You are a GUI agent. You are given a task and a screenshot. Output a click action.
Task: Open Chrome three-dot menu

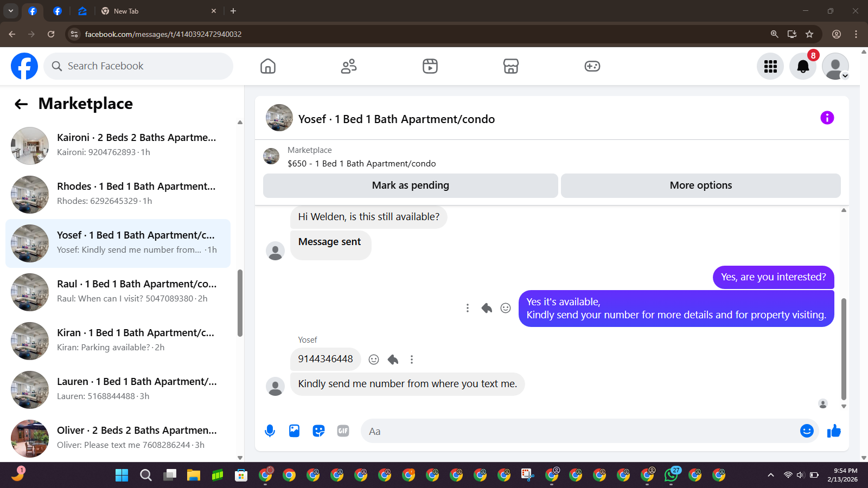coord(856,34)
